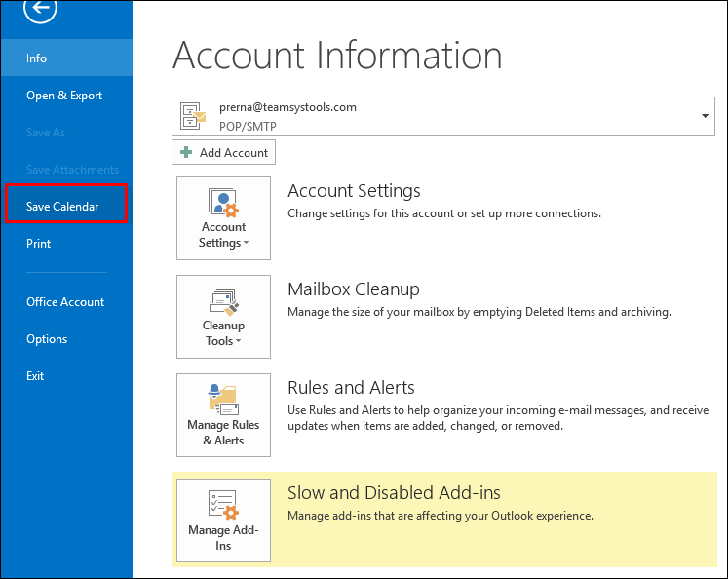The height and width of the screenshot is (579, 728).
Task: Click the Account Settings person-gear icon
Action: pos(223,203)
